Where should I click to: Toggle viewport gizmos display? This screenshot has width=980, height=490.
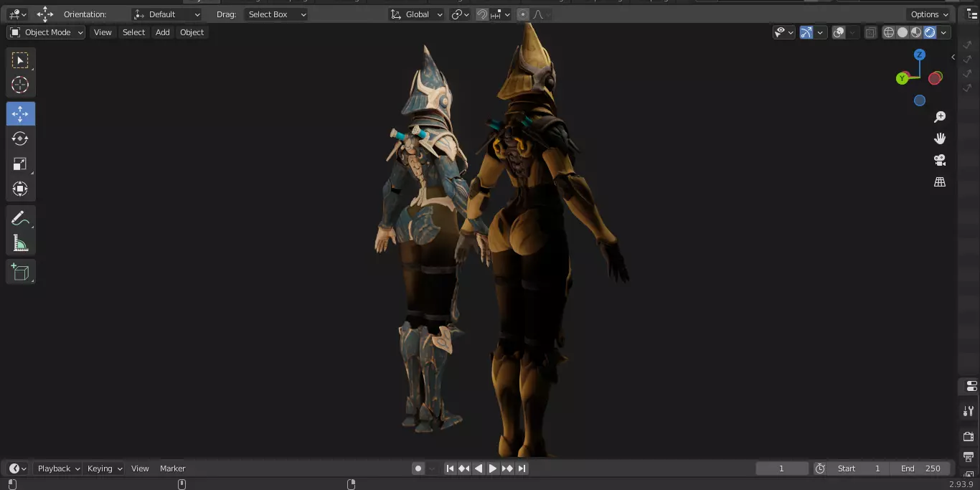(806, 32)
